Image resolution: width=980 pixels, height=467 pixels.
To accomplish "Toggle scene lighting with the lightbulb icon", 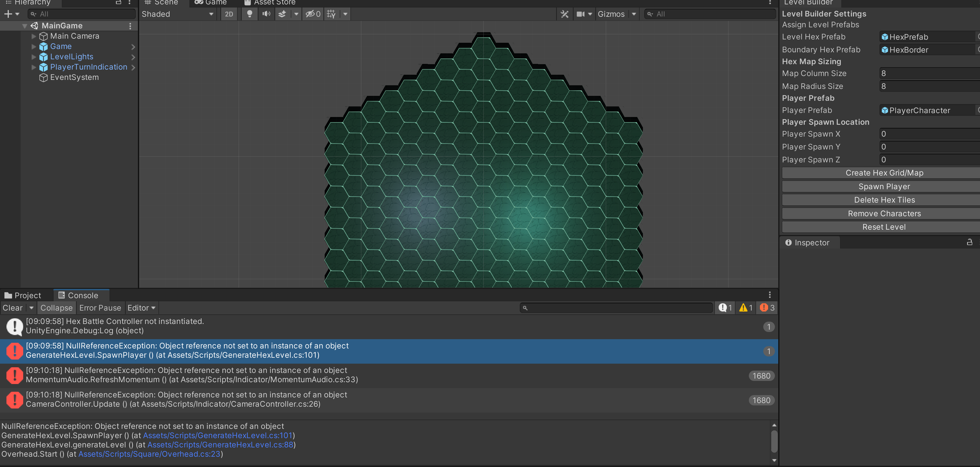I will pyautogui.click(x=249, y=14).
